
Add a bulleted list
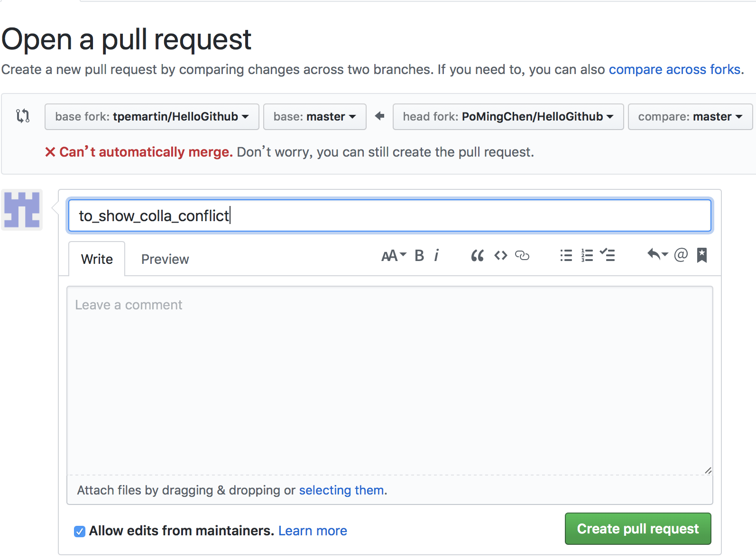tap(566, 256)
